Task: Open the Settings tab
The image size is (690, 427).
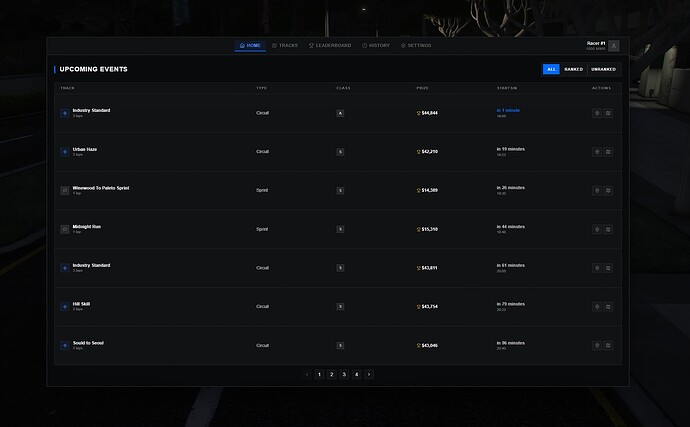Action: pos(417,46)
